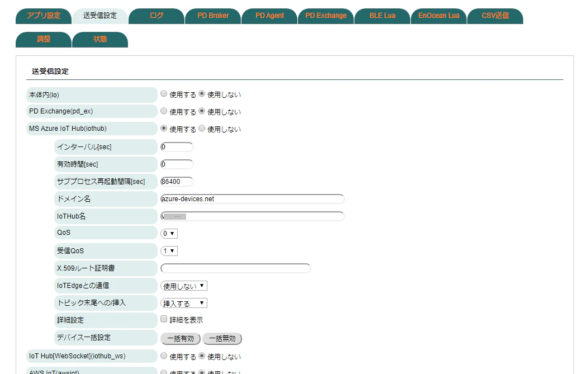Image resolution: width=588 pixels, height=374 pixels.
Task: Select 使用する for IoT Hub[WebSocket]
Action: 164,356
